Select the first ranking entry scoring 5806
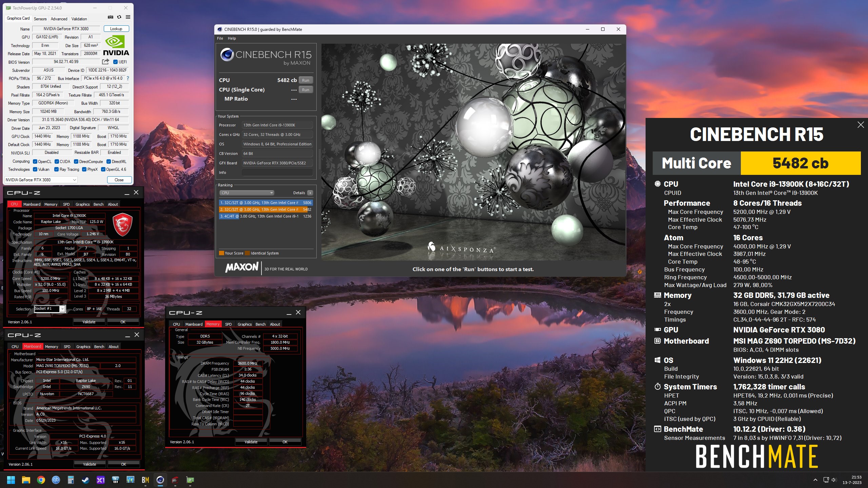 coord(266,203)
